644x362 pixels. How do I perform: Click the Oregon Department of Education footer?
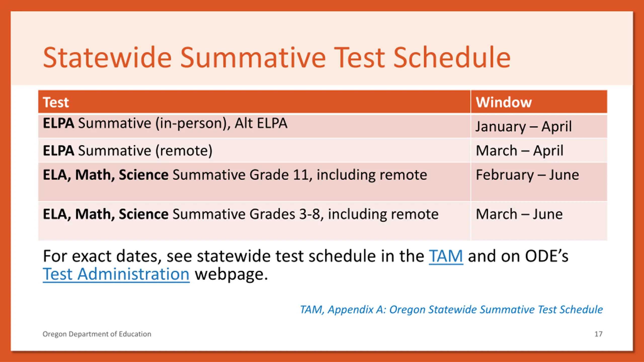[97, 334]
